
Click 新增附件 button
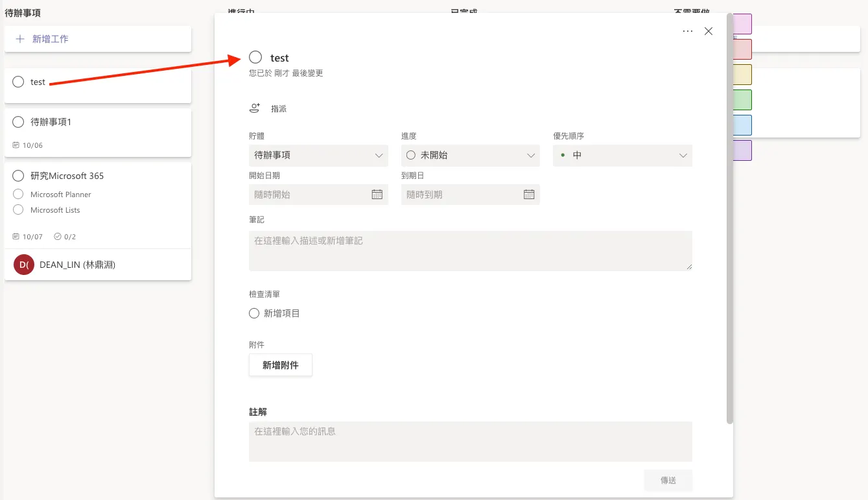pos(281,365)
